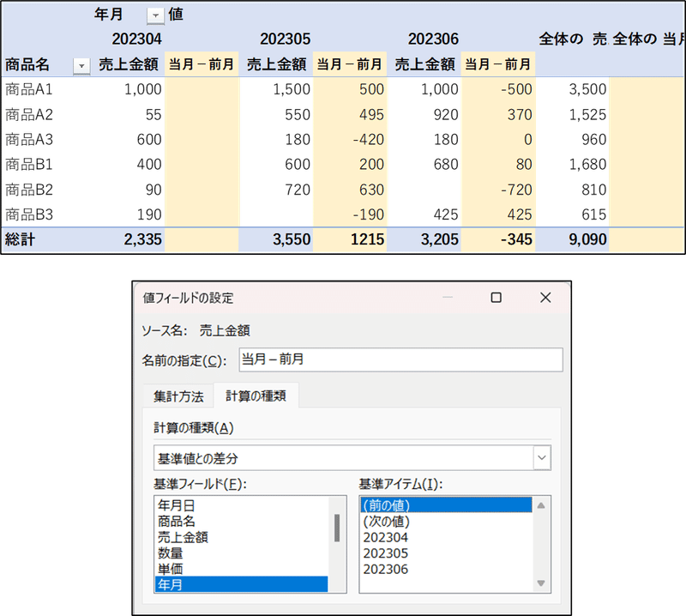This screenshot has width=686, height=616.
Task: Choose (次の値) in the base item list
Action: point(446,522)
